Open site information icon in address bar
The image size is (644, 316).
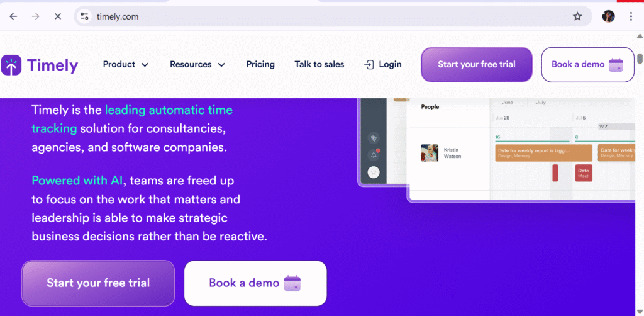[x=85, y=16]
